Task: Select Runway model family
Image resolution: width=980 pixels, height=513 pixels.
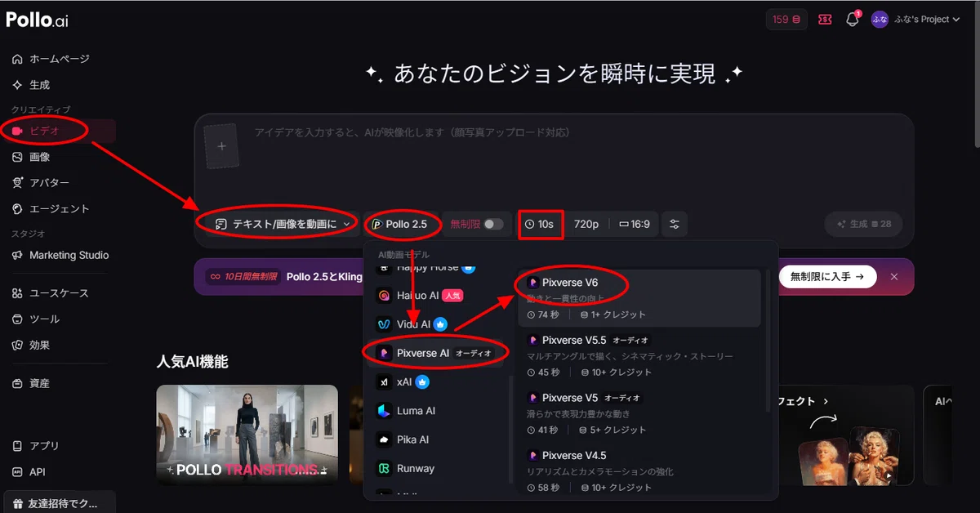Action: 435,468
